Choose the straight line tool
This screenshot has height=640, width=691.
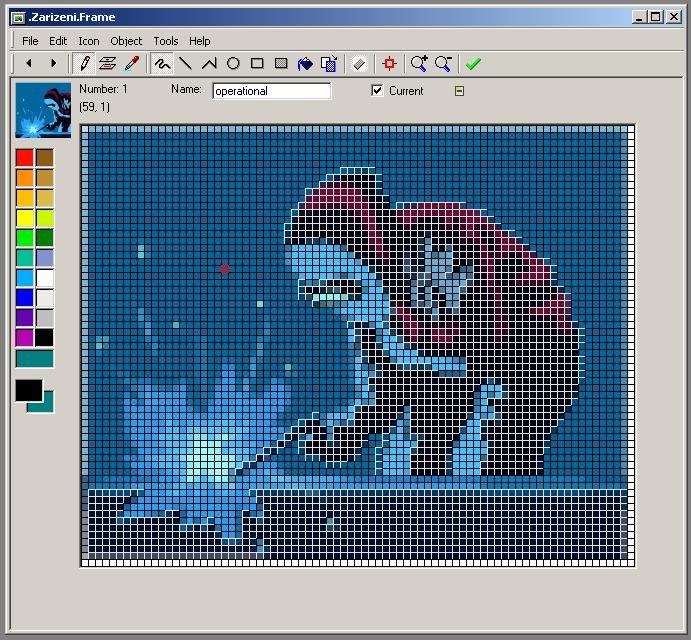click(186, 63)
